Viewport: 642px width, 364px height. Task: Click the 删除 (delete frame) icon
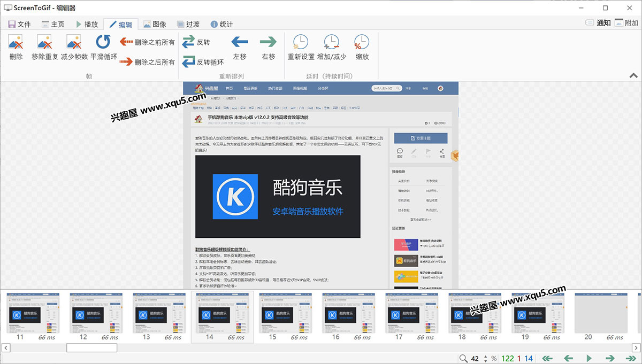pos(16,42)
